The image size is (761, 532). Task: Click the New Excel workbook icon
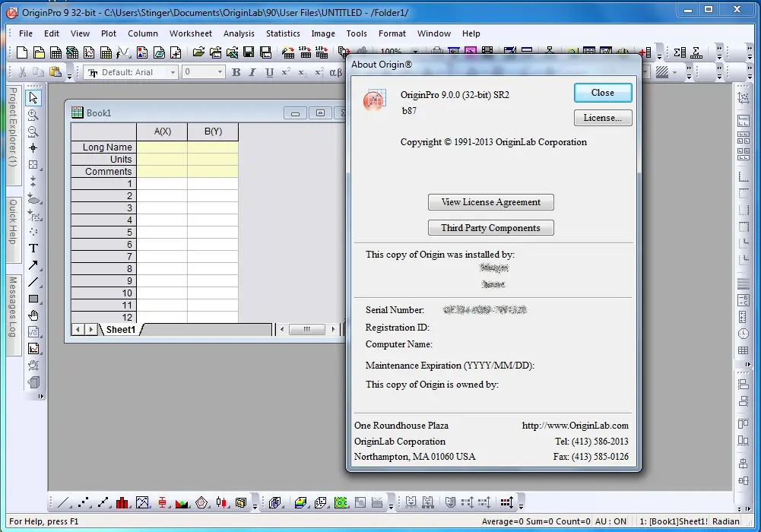tap(72, 52)
